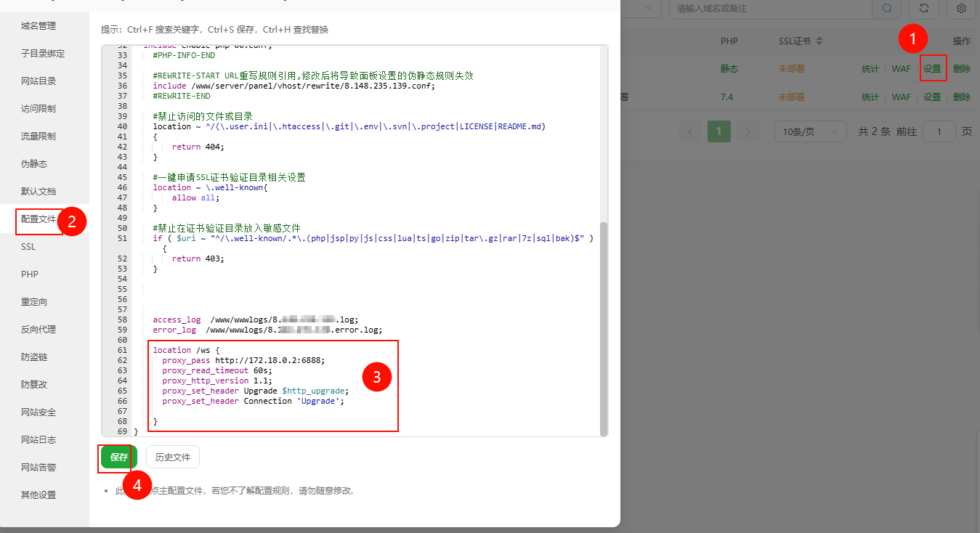Viewport: 980px width, 533px height.
Task: Click the config editor vertical scrollbar
Action: click(603, 328)
